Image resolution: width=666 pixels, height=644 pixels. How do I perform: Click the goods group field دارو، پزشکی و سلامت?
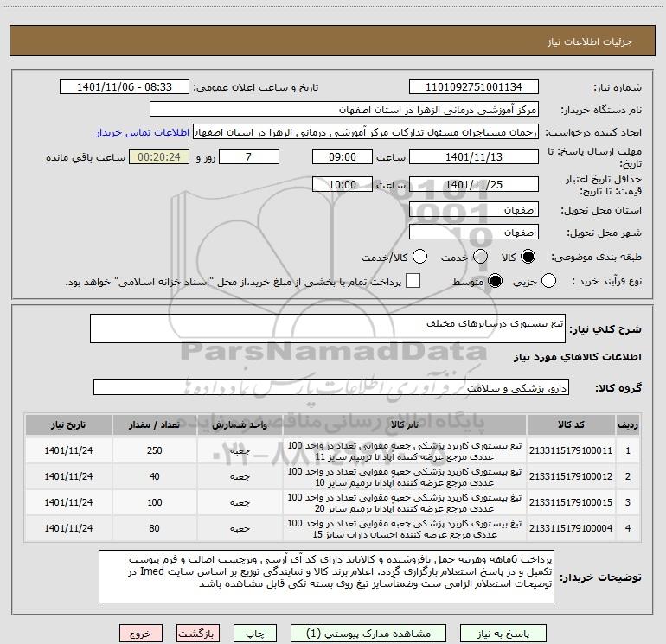(331, 387)
